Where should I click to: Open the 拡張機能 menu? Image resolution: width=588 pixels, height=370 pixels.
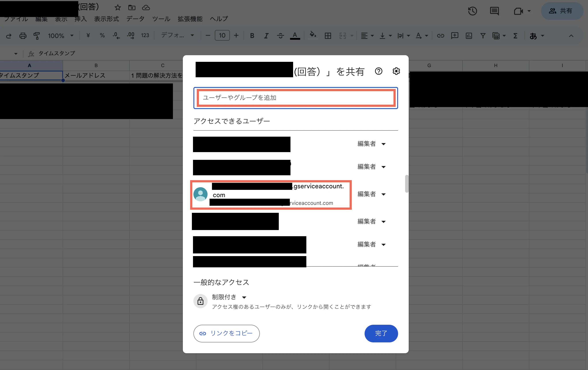tap(190, 19)
